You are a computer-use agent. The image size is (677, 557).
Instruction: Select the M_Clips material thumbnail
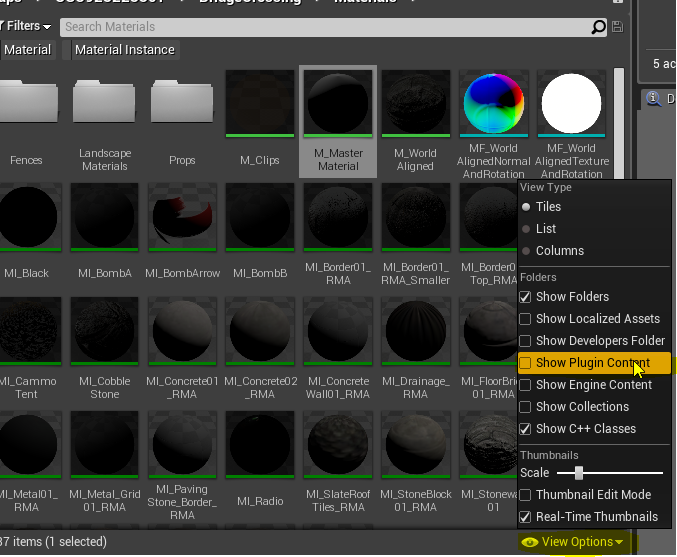tap(260, 104)
